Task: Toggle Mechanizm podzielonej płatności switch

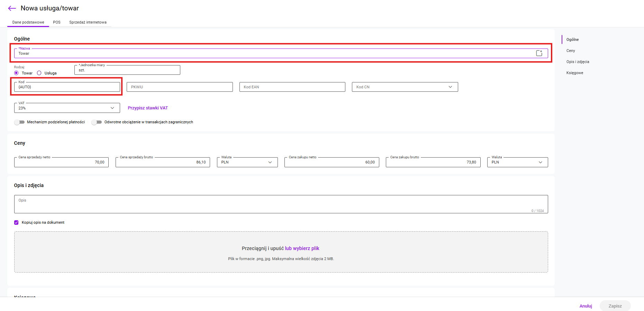Action: click(x=19, y=122)
